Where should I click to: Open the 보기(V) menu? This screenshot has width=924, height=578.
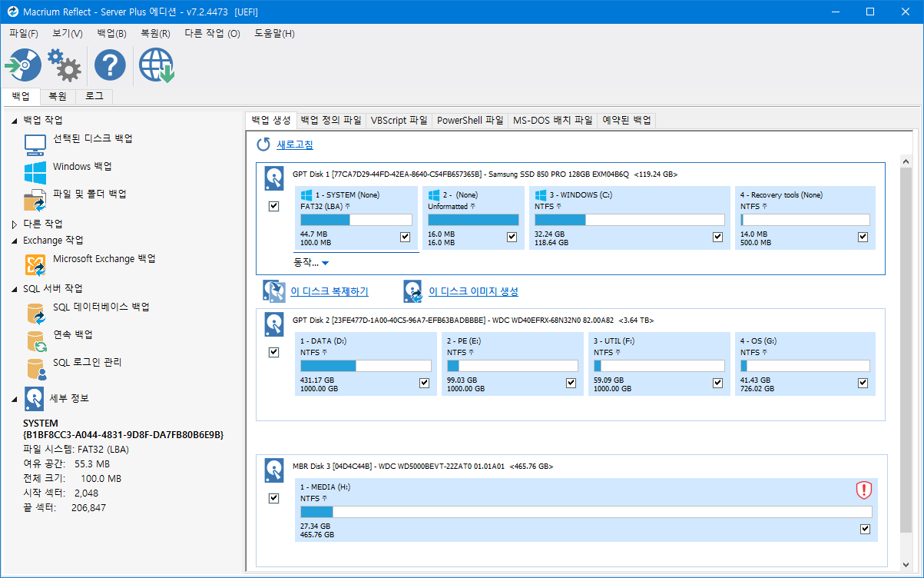point(68,33)
